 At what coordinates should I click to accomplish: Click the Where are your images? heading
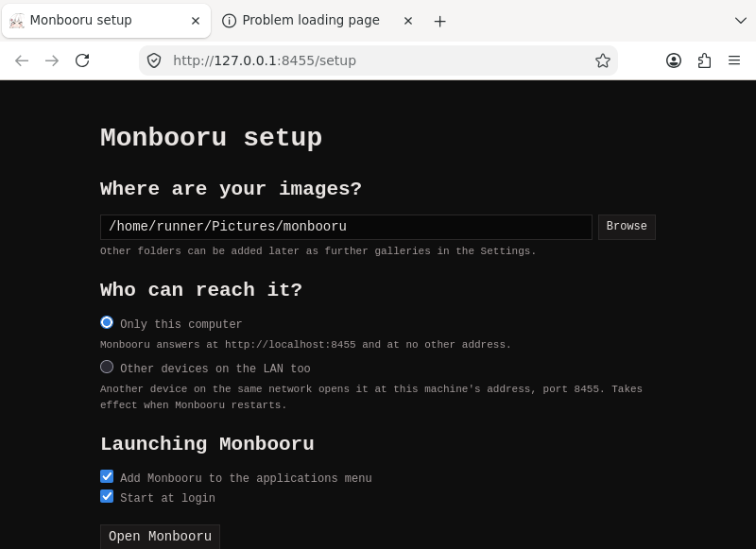231,188
